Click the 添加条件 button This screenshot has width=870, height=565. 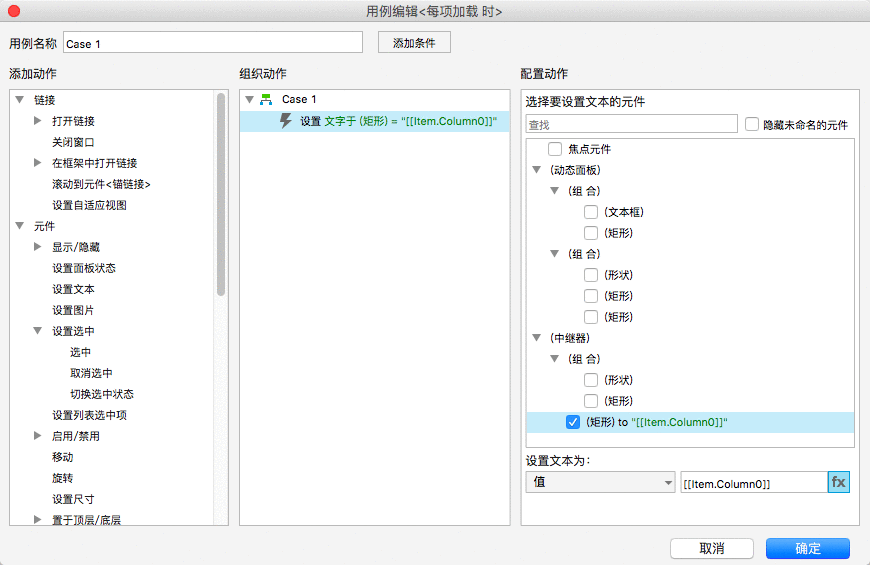tap(414, 43)
